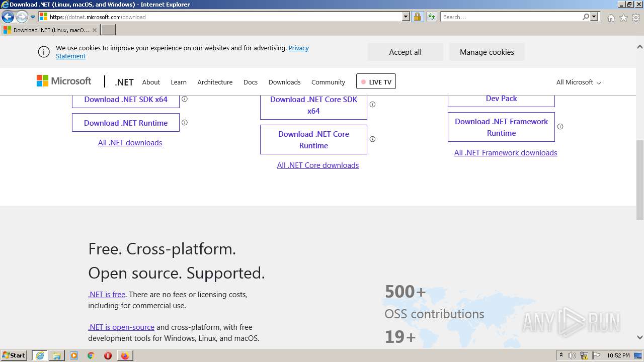Screen dimensions: 644x362
Task: Click the Action Center flag tray icon
Action: click(596, 355)
